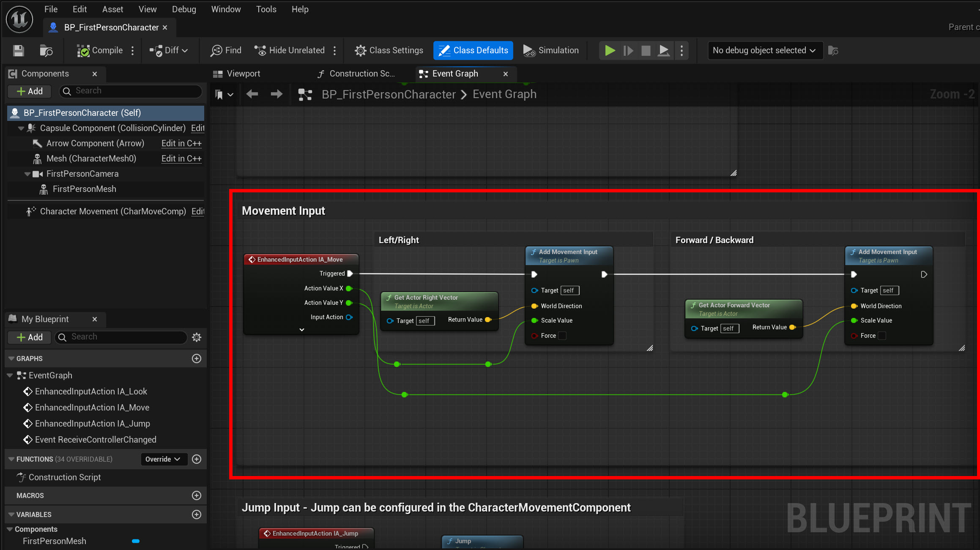This screenshot has height=550, width=980.
Task: Enable Force checkbox on Forward/Backward node
Action: (x=882, y=336)
